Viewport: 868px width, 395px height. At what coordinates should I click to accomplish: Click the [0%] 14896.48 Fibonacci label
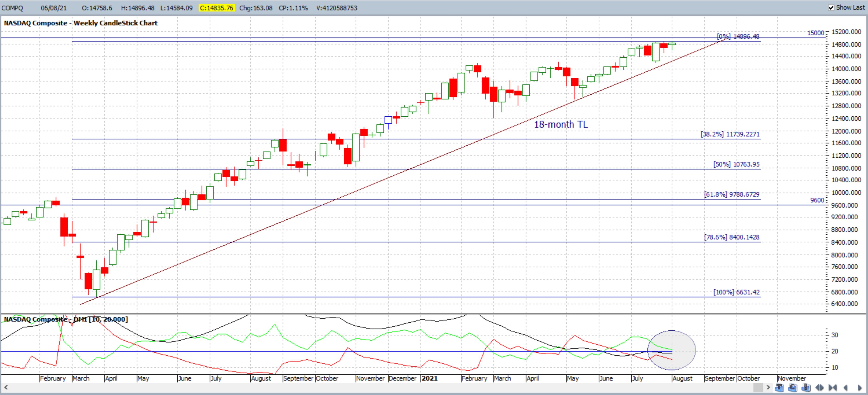(738, 36)
